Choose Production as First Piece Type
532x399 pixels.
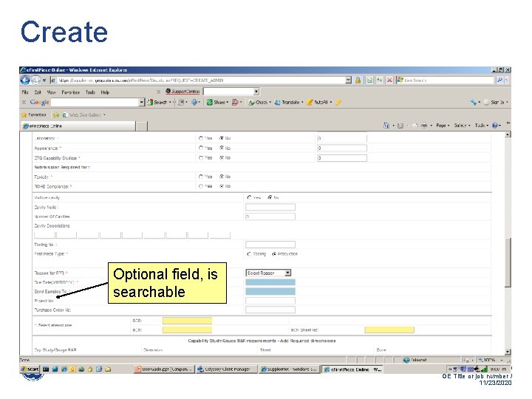pos(274,253)
